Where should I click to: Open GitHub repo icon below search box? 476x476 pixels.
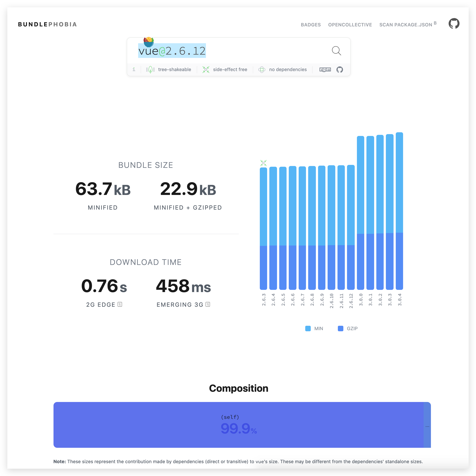340,69
